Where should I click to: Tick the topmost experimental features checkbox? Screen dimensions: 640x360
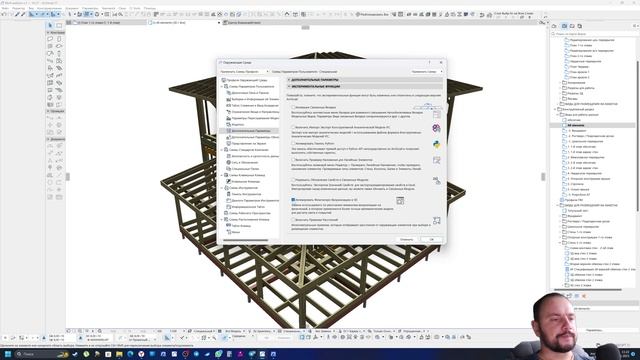[293, 107]
